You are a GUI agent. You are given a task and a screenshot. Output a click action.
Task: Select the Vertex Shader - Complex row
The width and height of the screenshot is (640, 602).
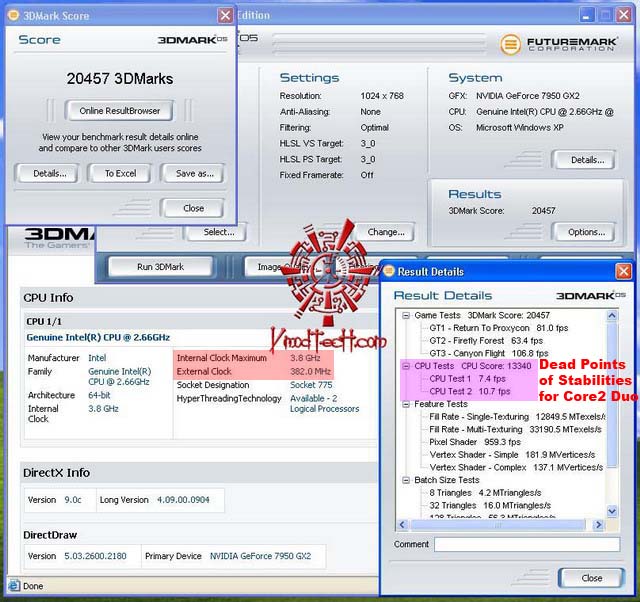(516, 467)
